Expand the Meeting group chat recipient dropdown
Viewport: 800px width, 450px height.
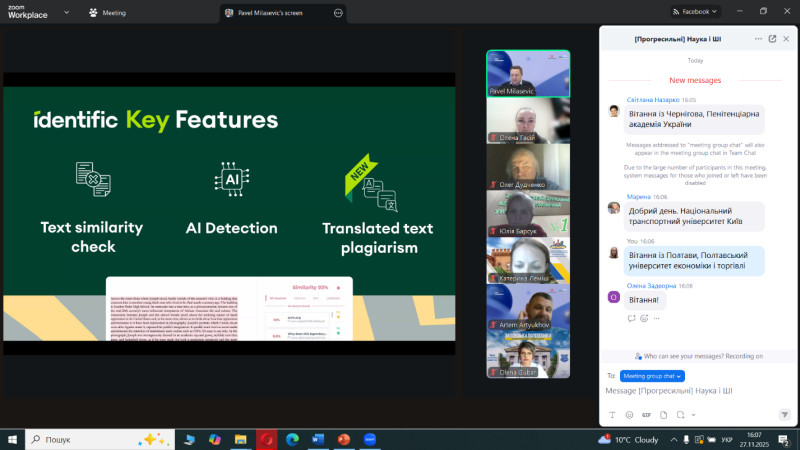pyautogui.click(x=652, y=376)
